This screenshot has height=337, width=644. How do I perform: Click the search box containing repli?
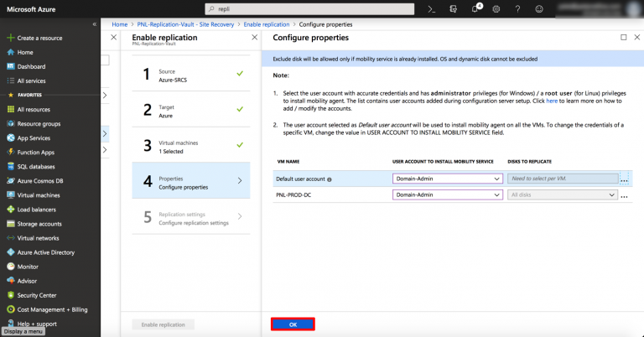(309, 9)
